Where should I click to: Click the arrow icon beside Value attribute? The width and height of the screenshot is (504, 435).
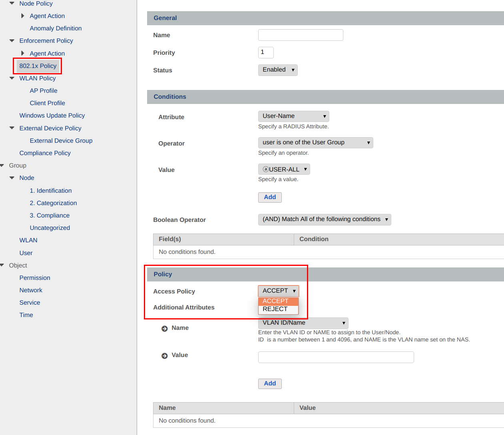tap(164, 356)
